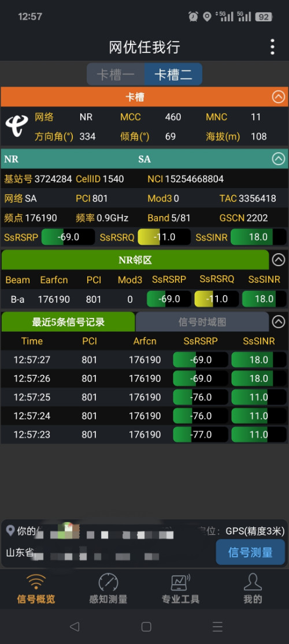Open the 专业工具 monitor icon tab

[180, 589]
